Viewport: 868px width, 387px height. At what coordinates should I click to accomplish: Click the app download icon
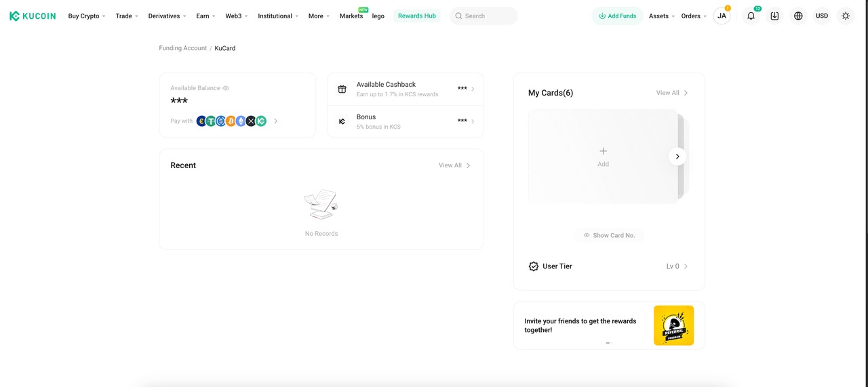pos(774,16)
